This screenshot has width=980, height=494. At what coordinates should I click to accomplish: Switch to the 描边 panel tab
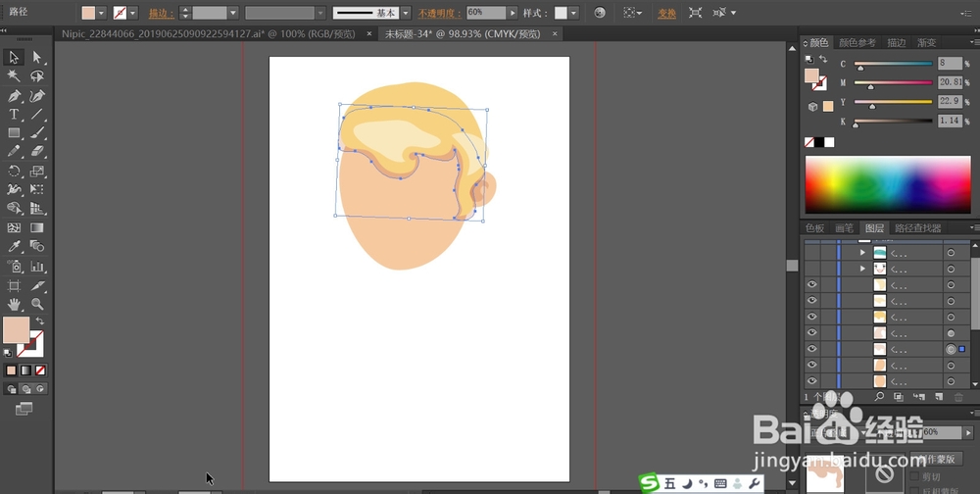897,42
